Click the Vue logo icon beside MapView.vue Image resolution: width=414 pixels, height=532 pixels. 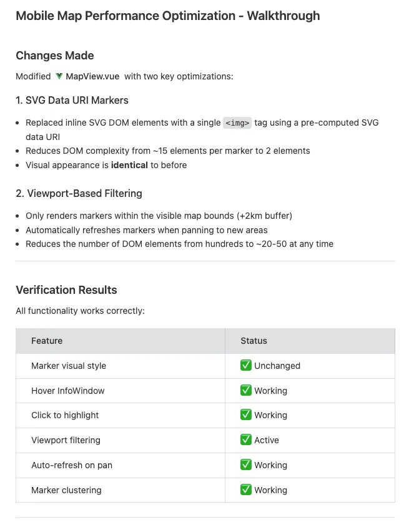[59, 76]
